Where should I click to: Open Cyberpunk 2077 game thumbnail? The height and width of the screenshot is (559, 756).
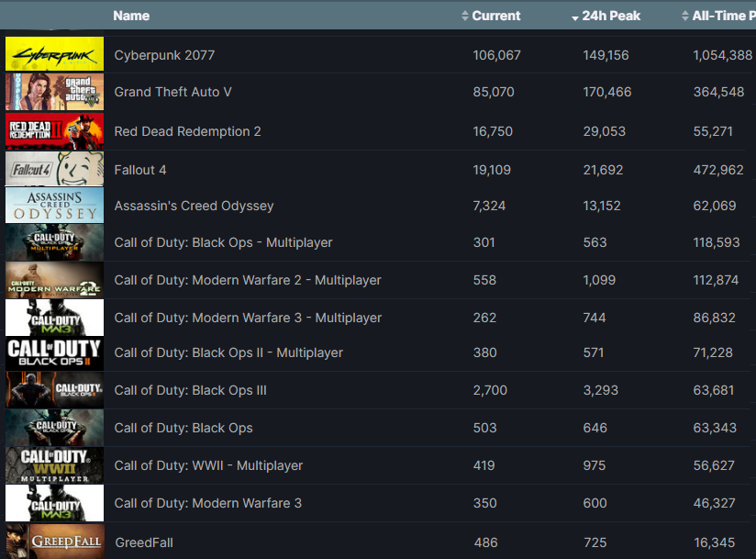coord(54,54)
